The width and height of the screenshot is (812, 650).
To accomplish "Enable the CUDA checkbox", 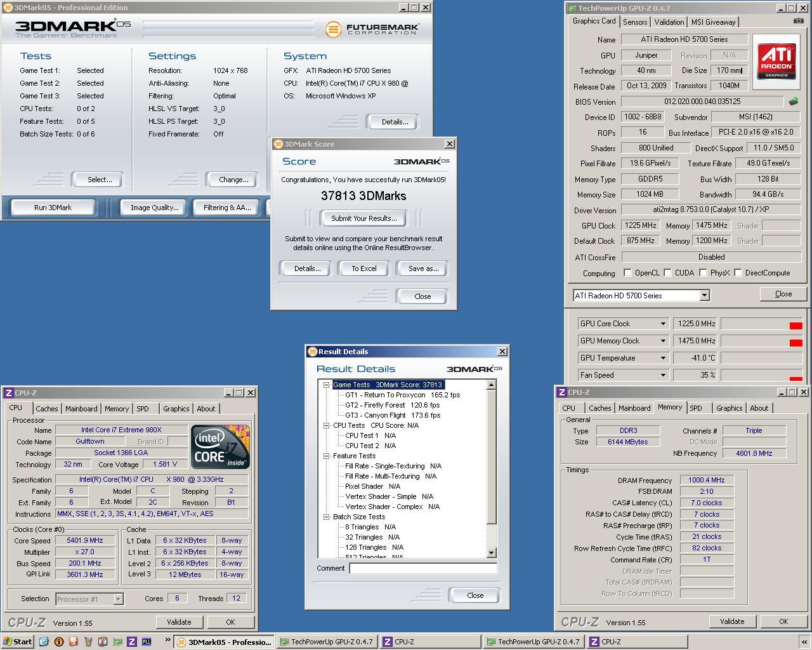I will coord(667,273).
